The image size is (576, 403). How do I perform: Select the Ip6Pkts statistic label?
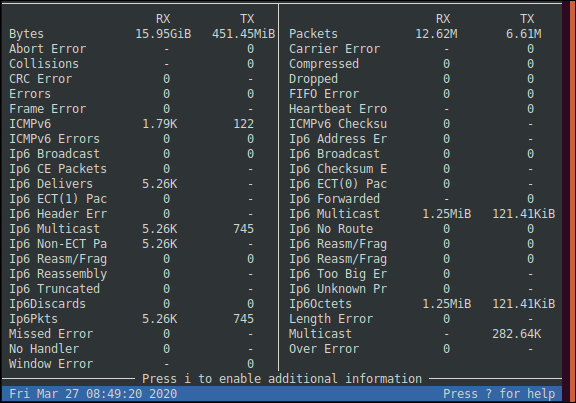(x=33, y=319)
